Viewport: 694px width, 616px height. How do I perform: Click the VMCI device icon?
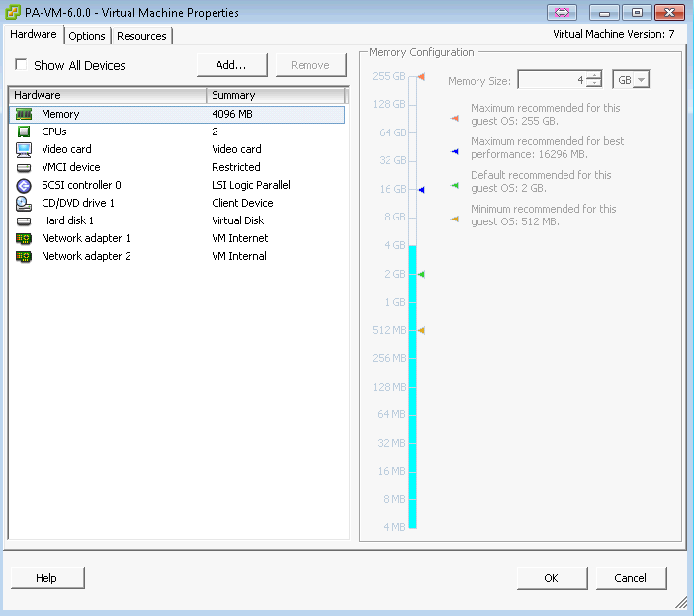24,168
